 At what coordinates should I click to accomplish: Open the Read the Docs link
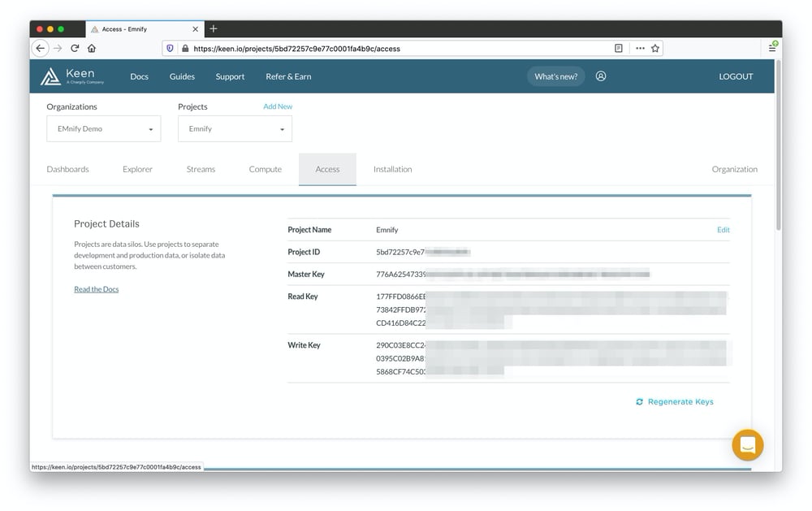pyautogui.click(x=97, y=289)
